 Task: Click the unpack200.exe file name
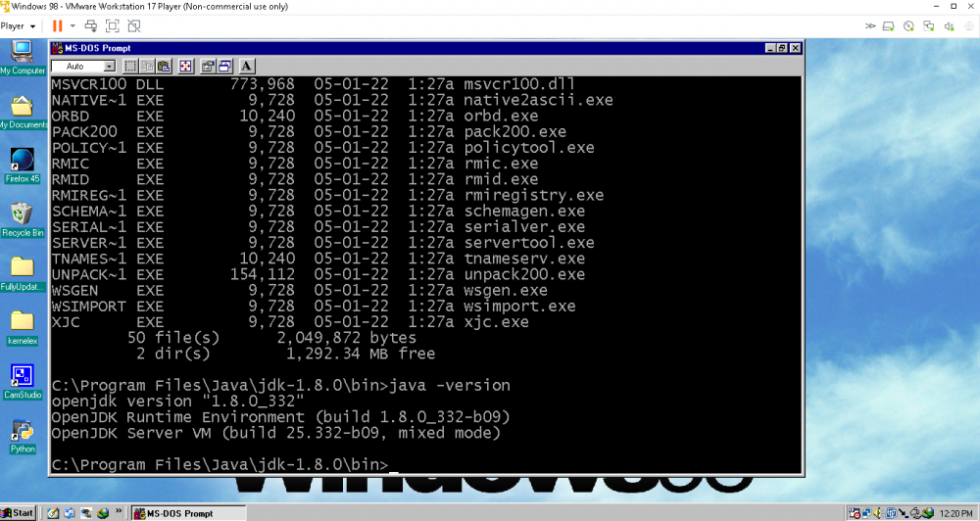[524, 274]
